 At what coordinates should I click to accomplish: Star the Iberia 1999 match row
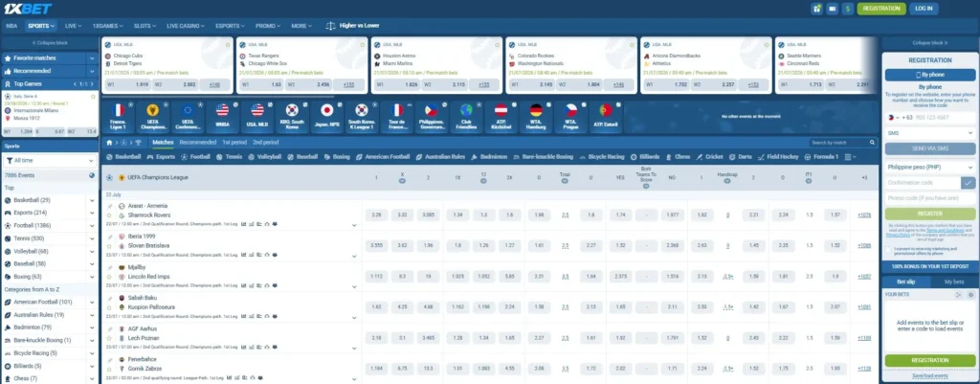[109, 246]
